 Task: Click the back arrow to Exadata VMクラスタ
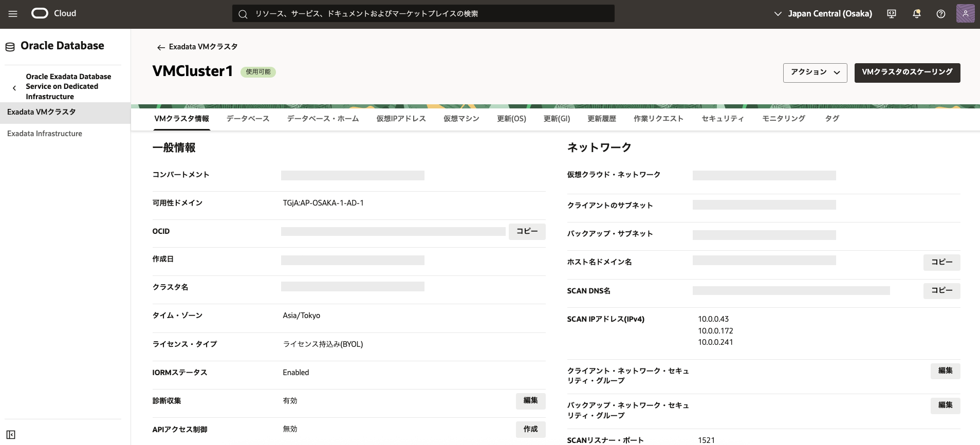tap(161, 47)
